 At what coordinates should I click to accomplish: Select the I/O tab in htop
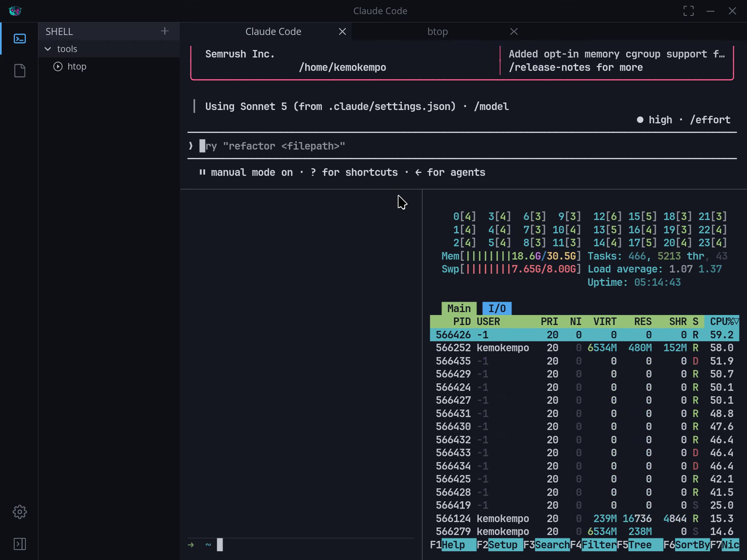click(x=497, y=308)
